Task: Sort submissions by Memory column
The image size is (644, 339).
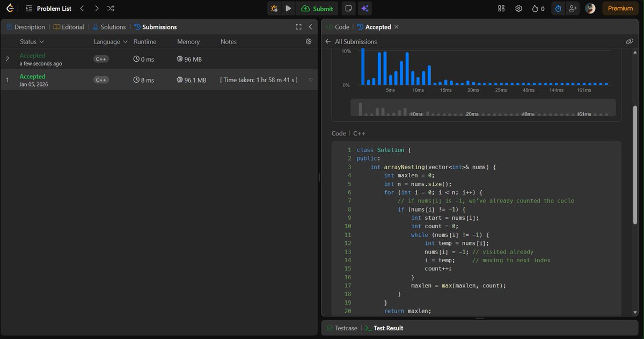Action: coord(188,41)
